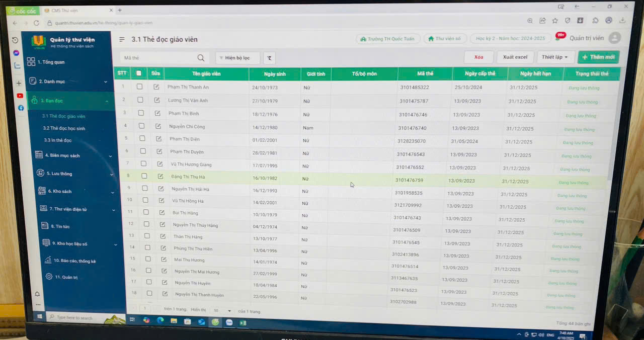
Task: Click the Xuất excel button
Action: (x=515, y=57)
